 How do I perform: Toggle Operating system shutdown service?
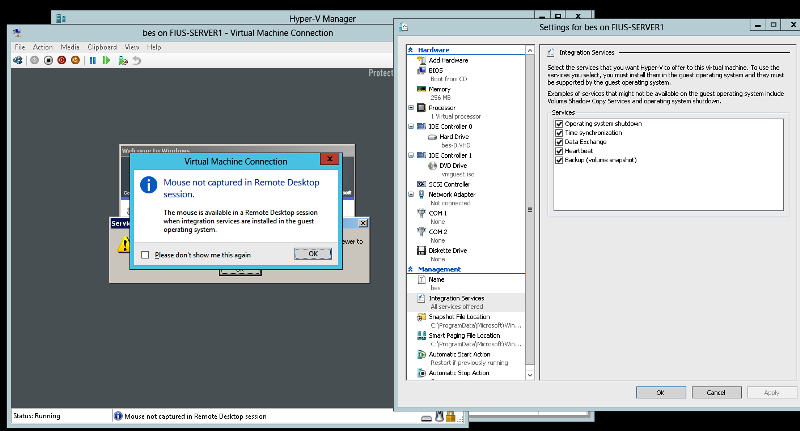pyautogui.click(x=559, y=124)
